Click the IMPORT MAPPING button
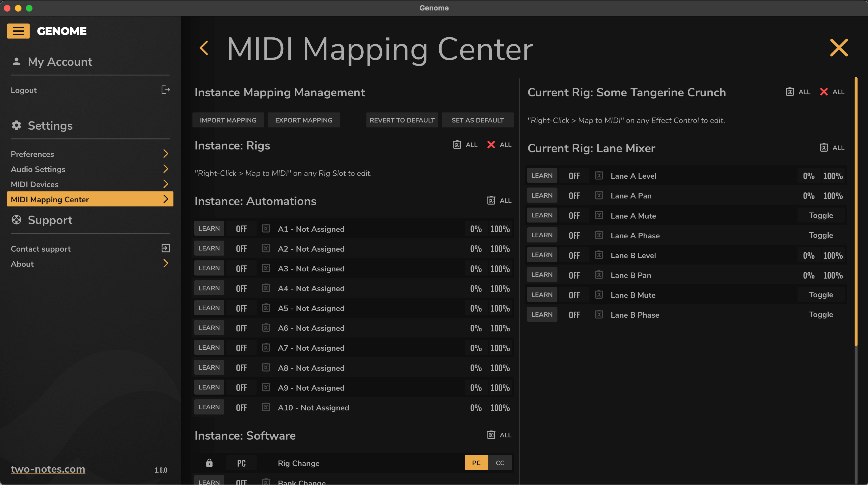The image size is (868, 485). tap(228, 120)
